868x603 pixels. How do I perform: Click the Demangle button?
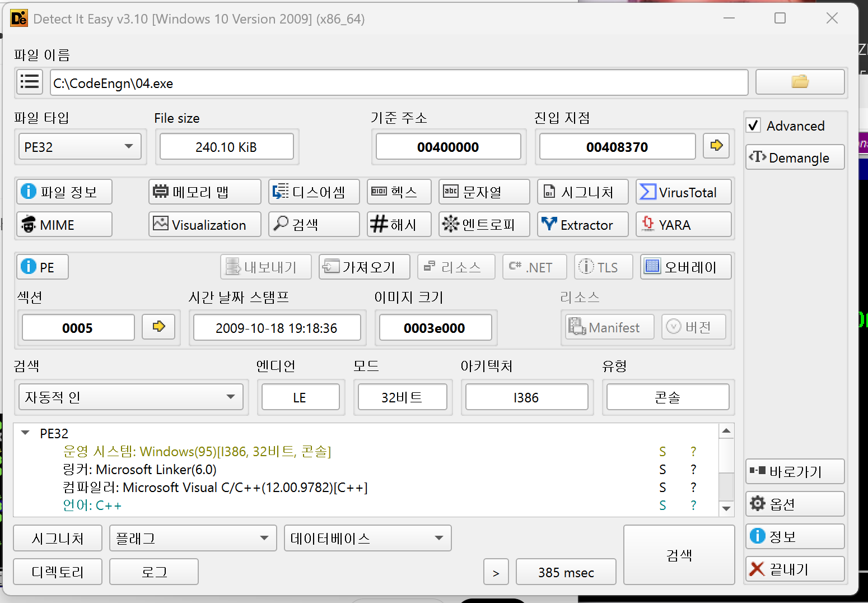click(795, 157)
